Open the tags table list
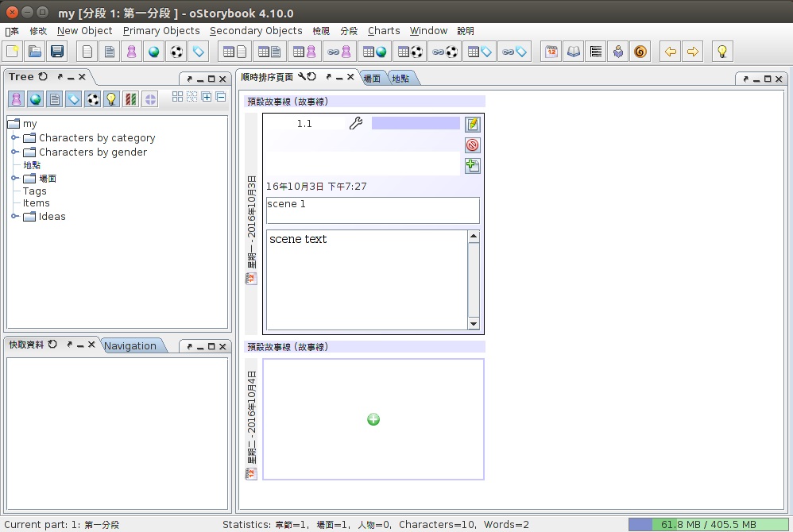Screen dimensions: 793x532 click(479, 52)
